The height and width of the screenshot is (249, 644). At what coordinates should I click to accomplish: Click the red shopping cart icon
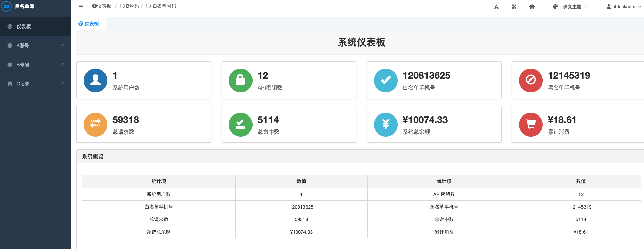(530, 125)
